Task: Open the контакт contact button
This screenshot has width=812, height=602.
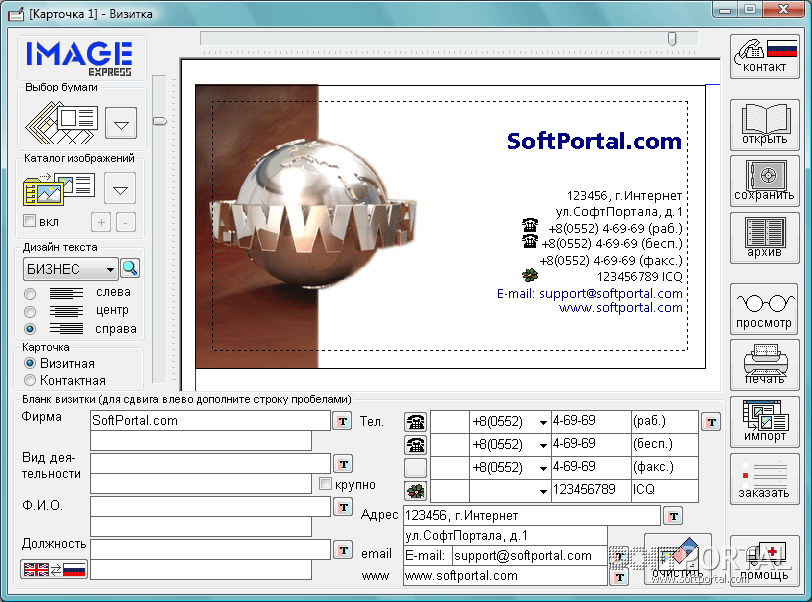Action: click(764, 56)
